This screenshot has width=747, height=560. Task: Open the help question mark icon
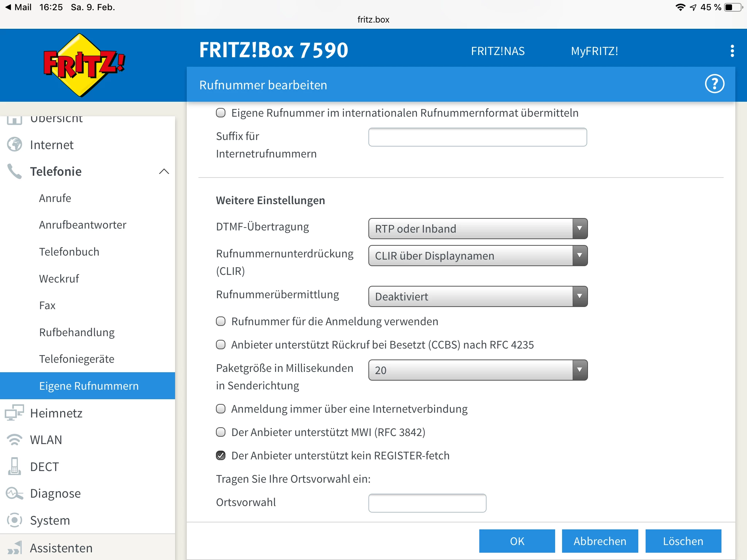point(714,84)
